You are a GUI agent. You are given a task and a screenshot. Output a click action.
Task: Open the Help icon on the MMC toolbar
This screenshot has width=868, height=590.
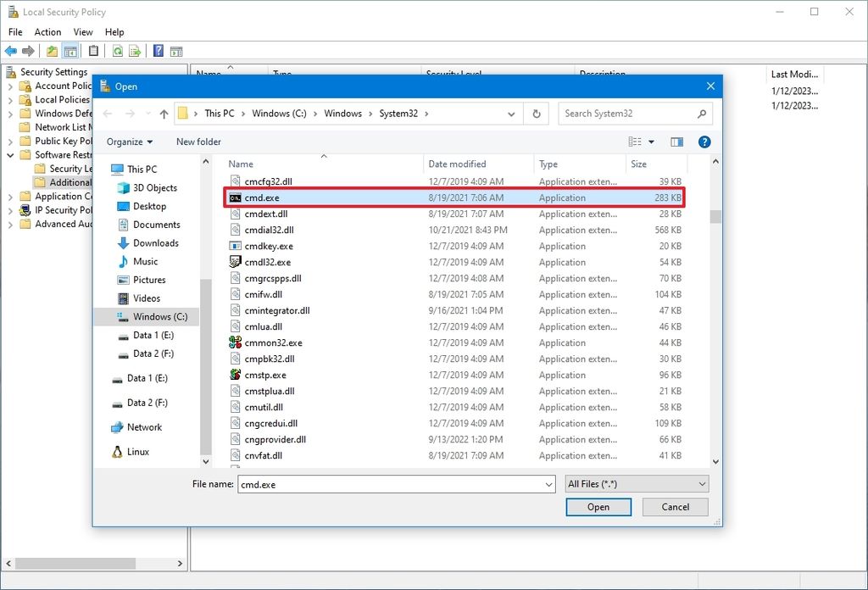coord(158,50)
